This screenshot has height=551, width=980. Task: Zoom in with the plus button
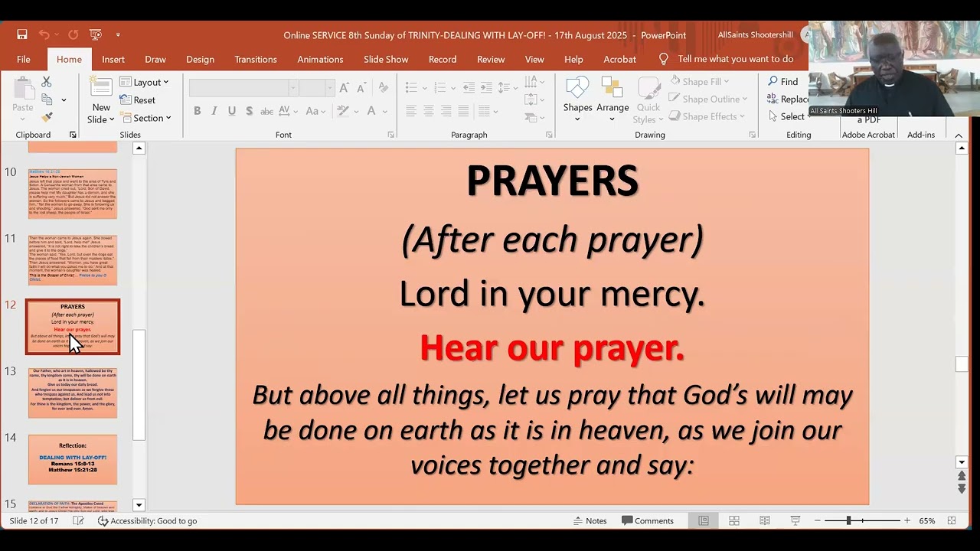pyautogui.click(x=907, y=520)
